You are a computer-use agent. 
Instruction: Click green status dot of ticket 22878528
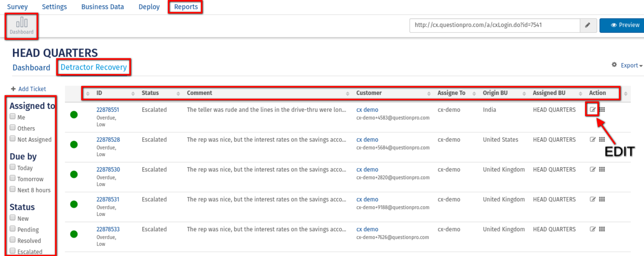point(74,145)
